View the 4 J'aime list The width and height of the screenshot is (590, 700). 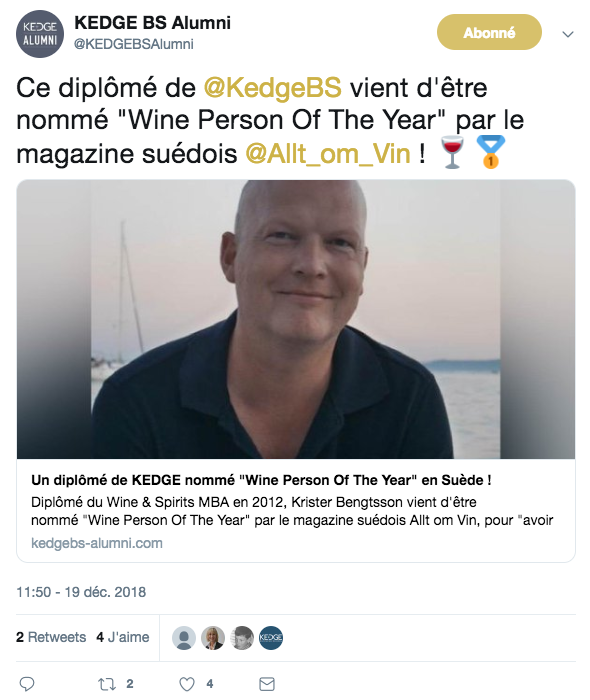[123, 637]
